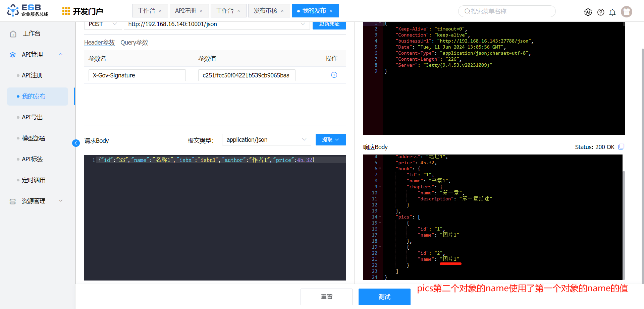This screenshot has width=644, height=309.
Task: Fold the "pics" array at line 14
Action: (380, 217)
